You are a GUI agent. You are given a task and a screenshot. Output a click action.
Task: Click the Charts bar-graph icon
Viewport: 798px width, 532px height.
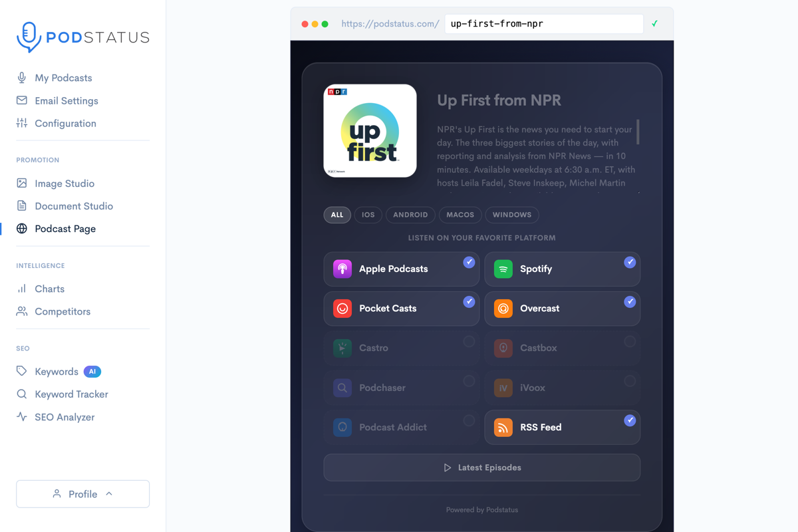pyautogui.click(x=22, y=289)
